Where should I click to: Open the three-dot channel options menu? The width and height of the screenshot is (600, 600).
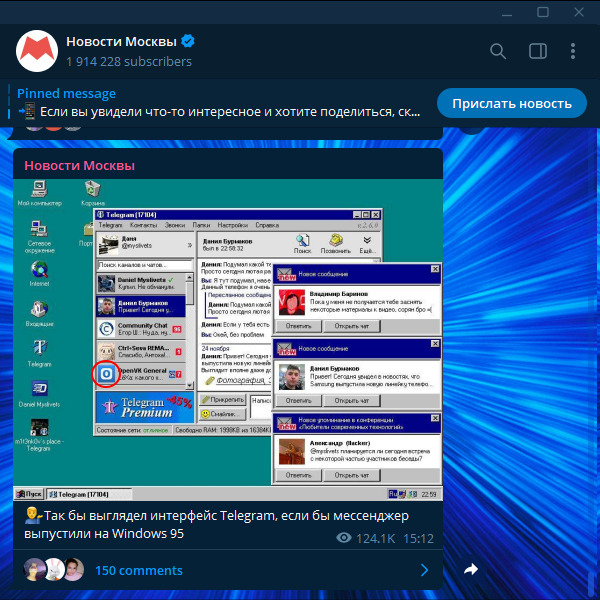tap(573, 51)
